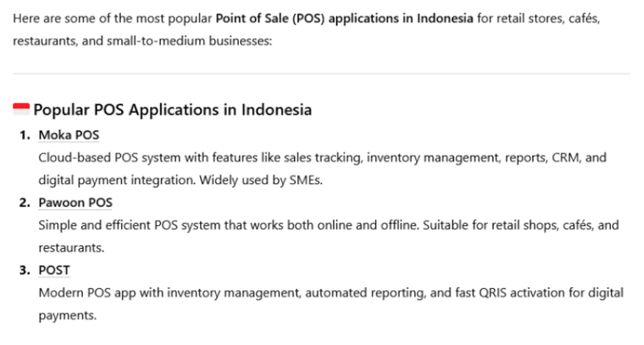Viewport: 644px width, 345px height.
Task: Click the final word payments in list
Action: click(68, 316)
